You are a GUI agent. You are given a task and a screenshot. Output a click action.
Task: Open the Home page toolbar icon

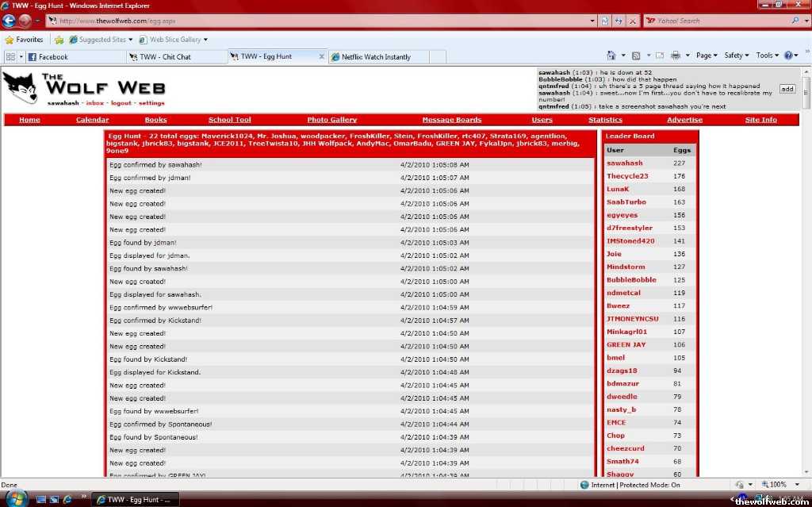pyautogui.click(x=611, y=56)
